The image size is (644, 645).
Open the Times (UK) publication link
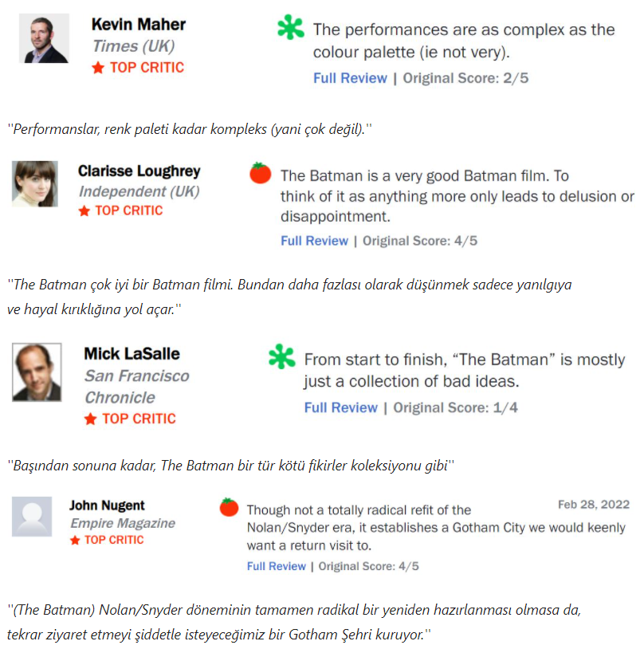[x=133, y=46]
